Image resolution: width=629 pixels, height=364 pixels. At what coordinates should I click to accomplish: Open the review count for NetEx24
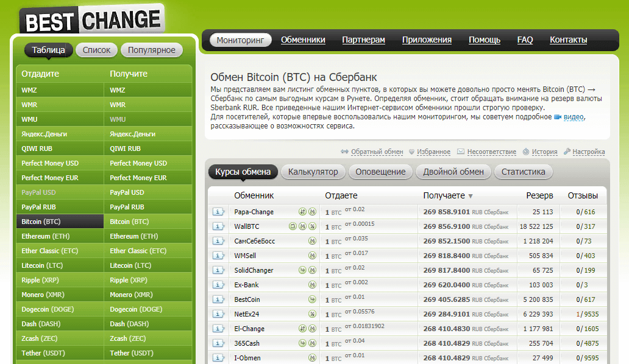point(588,314)
